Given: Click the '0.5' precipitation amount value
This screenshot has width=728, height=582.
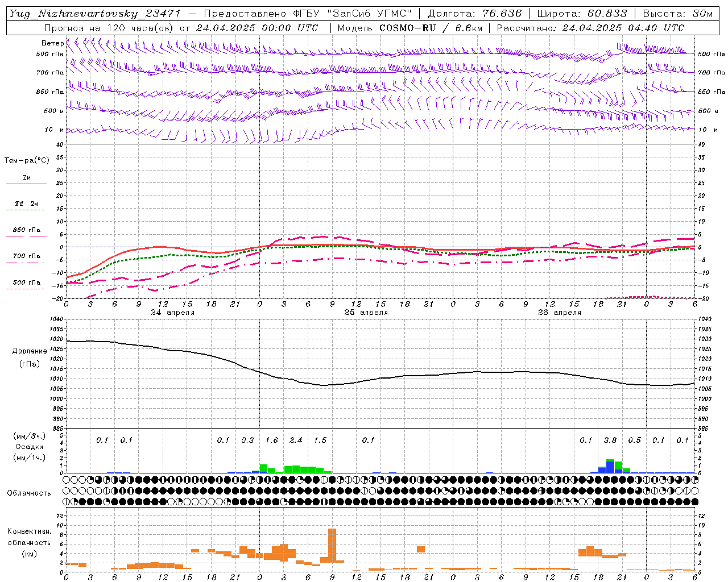Looking at the screenshot, I should [634, 440].
